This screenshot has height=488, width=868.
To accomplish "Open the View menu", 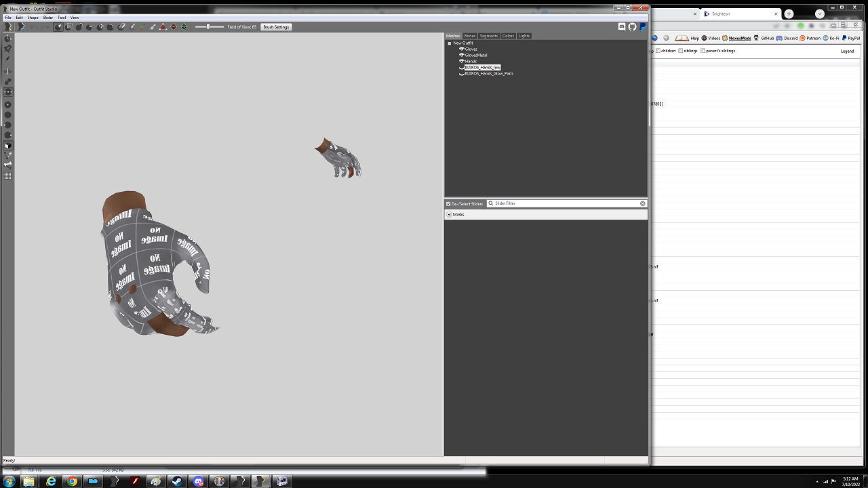I will 75,18.
